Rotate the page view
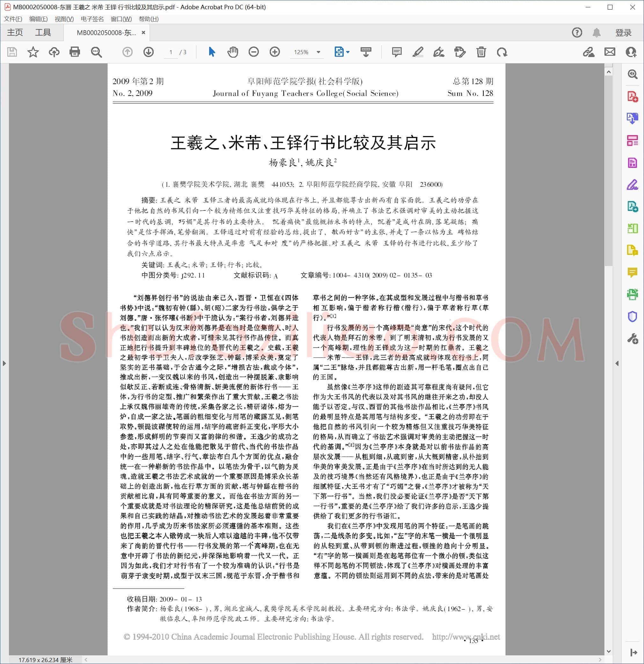The image size is (644, 664). [x=502, y=52]
